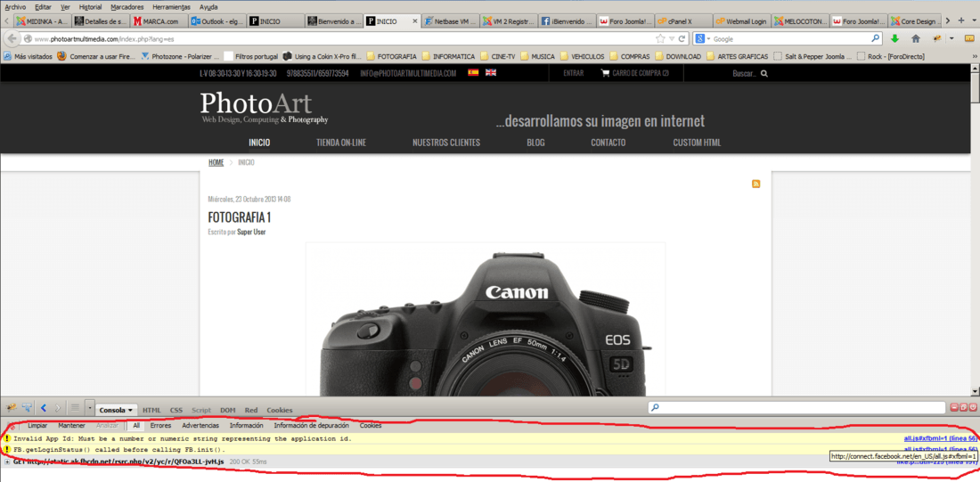The width and height of the screenshot is (980, 482).
Task: Open Más visitados bookmarks
Action: pyautogui.click(x=28, y=56)
